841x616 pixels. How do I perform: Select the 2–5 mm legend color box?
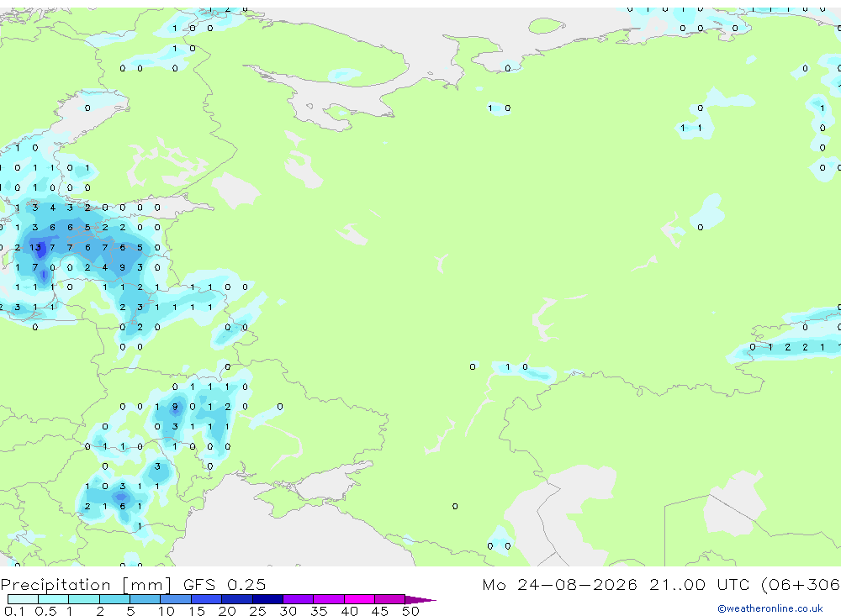pyautogui.click(x=114, y=599)
